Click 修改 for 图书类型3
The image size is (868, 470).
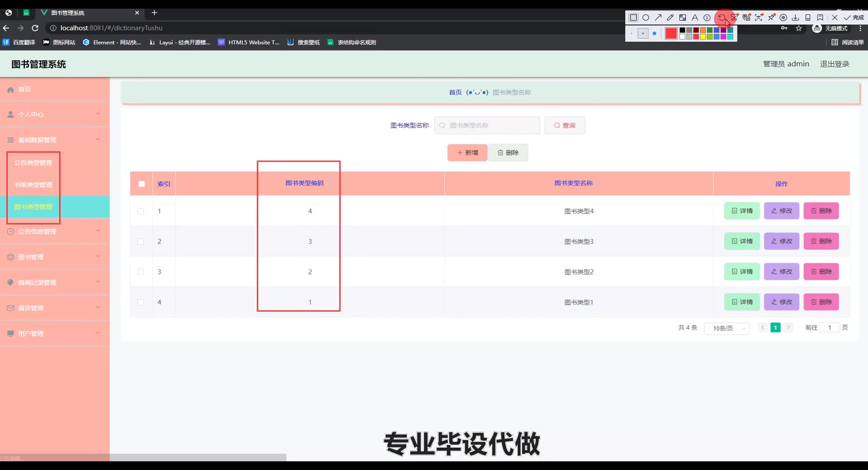click(781, 241)
